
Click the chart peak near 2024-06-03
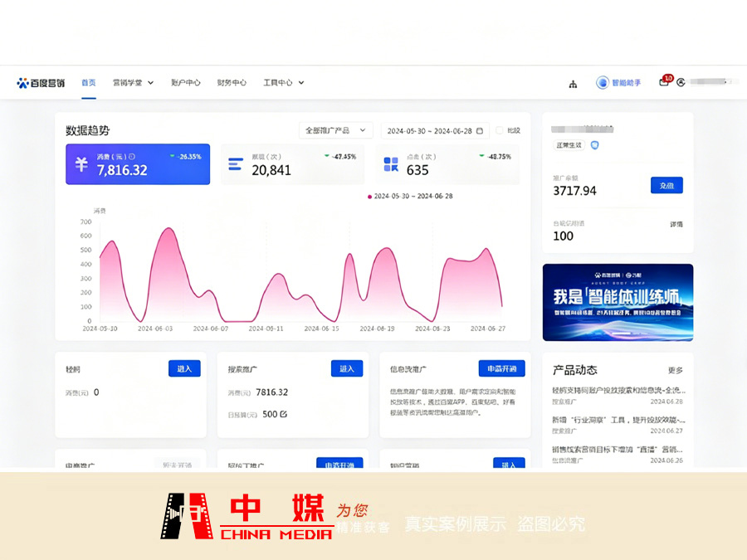(168, 229)
